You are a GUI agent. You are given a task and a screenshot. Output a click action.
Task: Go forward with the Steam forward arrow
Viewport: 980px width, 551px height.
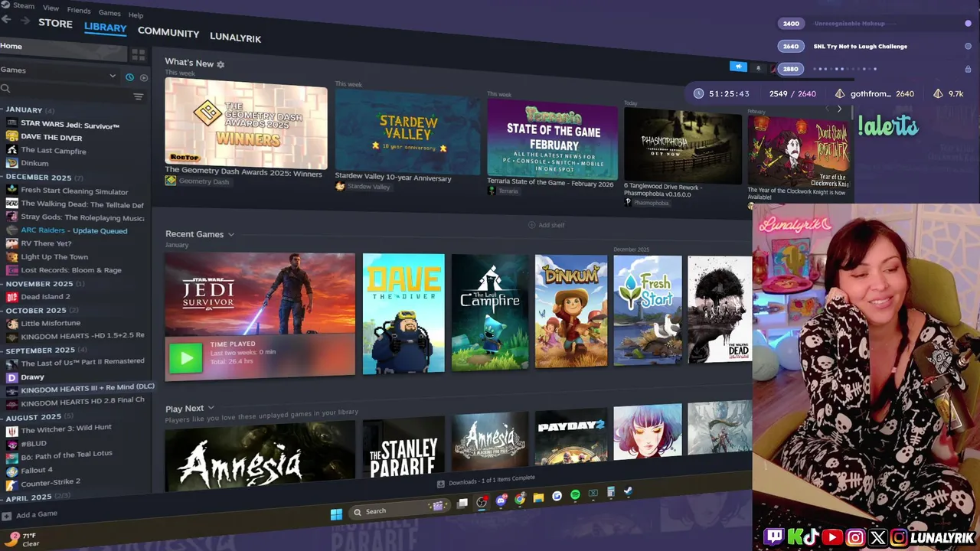25,21
